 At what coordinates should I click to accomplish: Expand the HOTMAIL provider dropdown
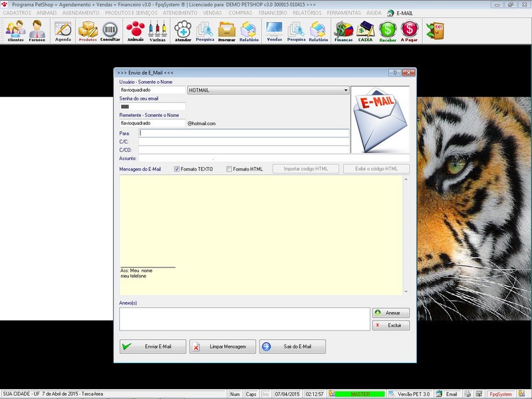point(345,90)
